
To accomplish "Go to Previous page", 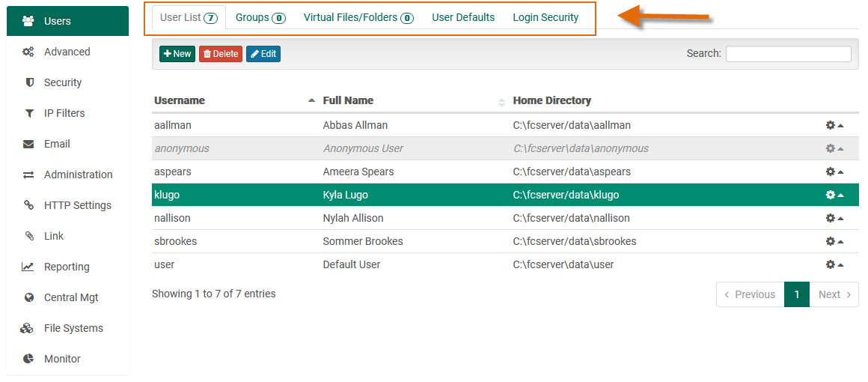I will coord(750,294).
